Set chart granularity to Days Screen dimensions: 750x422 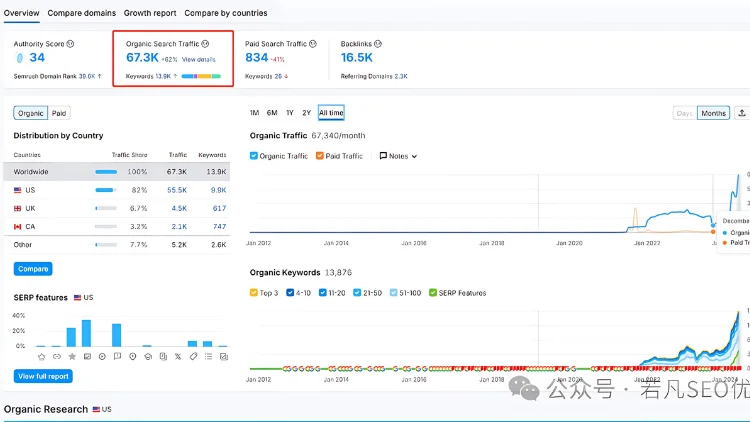coord(684,113)
